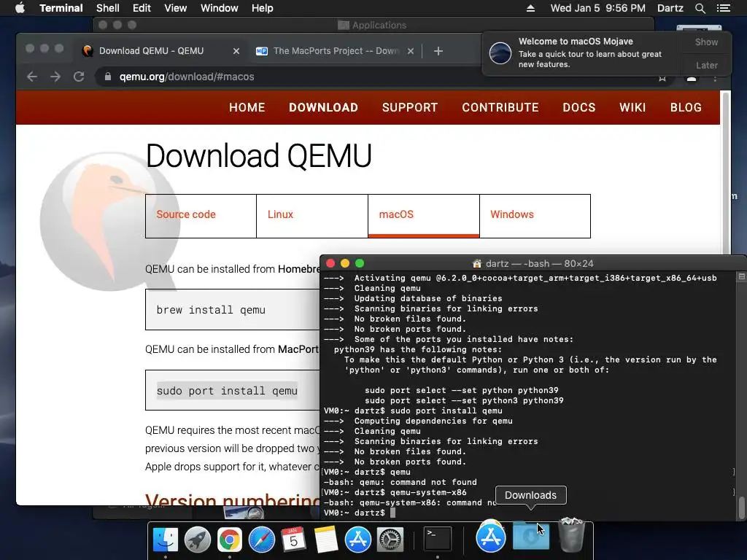Click the date and time in menu bar
Viewport: 747px width, 560px height.
click(598, 8)
